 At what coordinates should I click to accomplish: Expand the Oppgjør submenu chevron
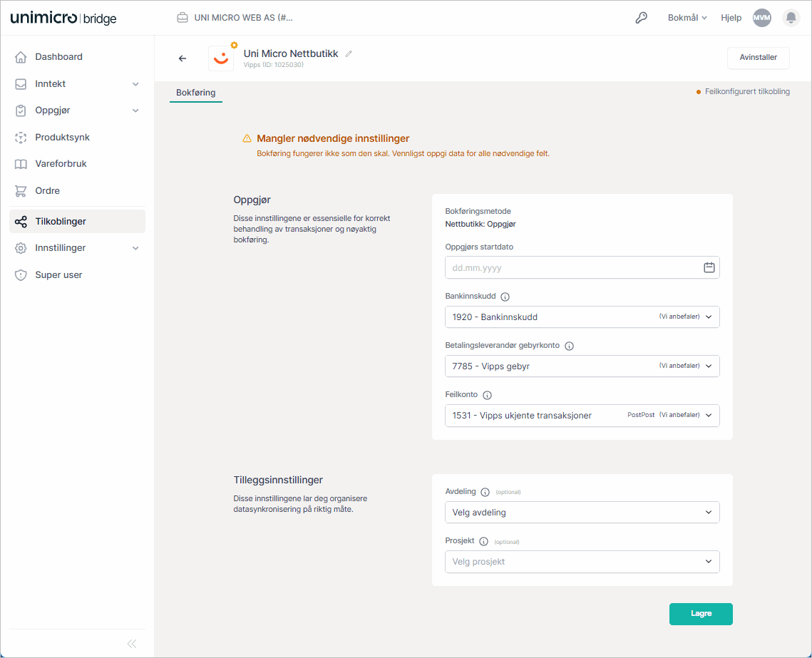[x=135, y=110]
